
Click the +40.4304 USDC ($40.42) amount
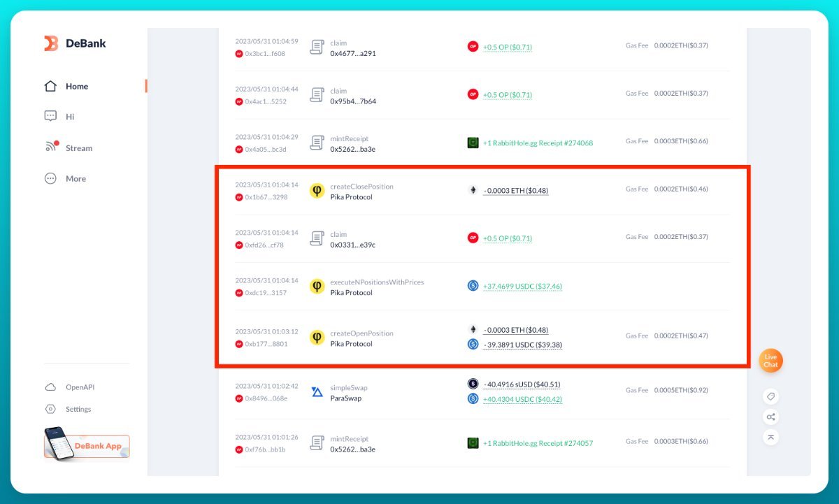[x=522, y=399]
